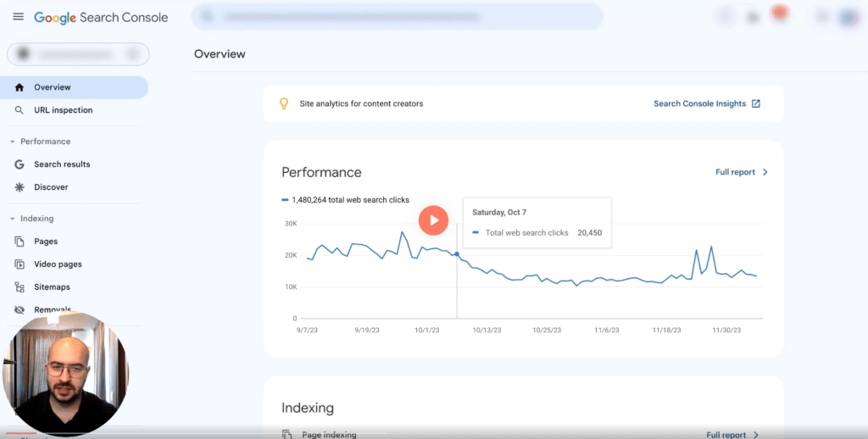
Task: Click the Overview home icon
Action: 19,87
